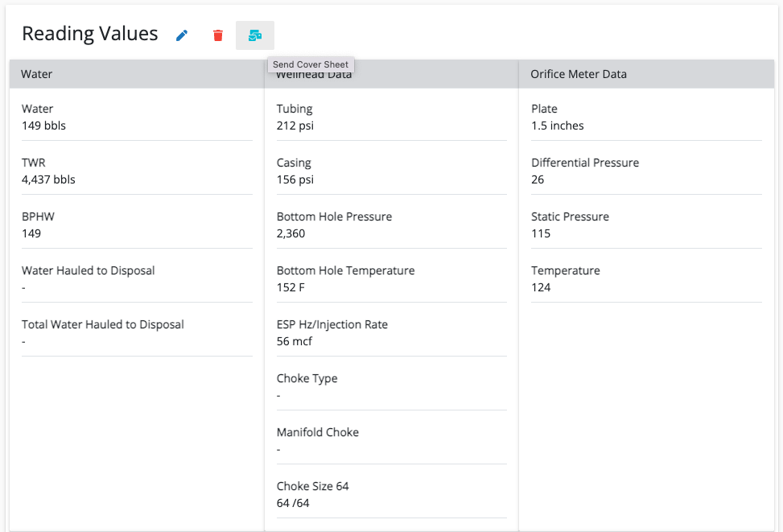
Task: Click the red trash delete icon
Action: coord(218,35)
